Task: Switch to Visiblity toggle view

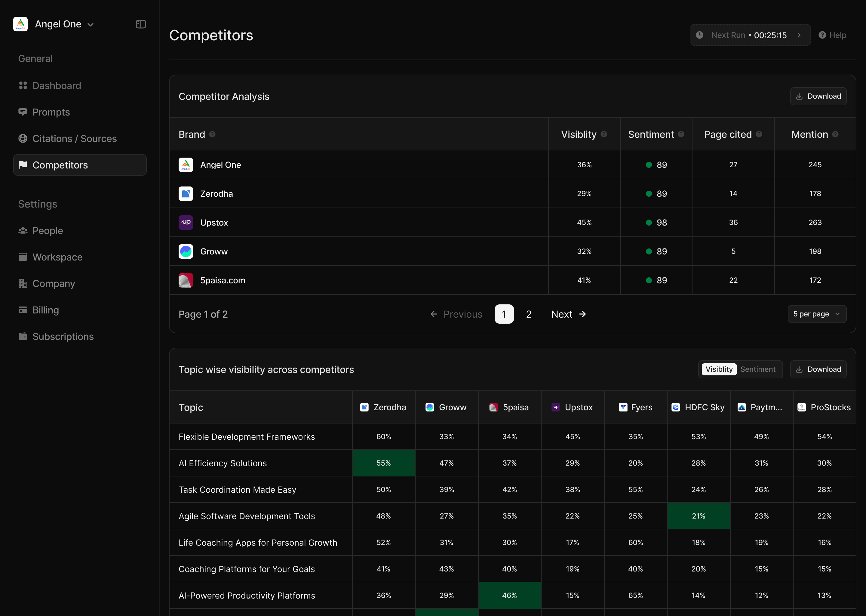Action: point(719,369)
